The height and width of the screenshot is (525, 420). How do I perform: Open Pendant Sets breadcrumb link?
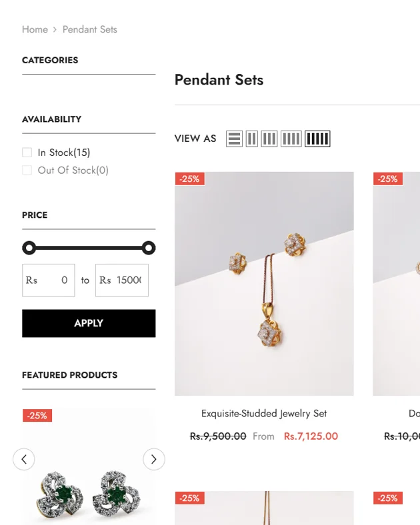click(89, 29)
